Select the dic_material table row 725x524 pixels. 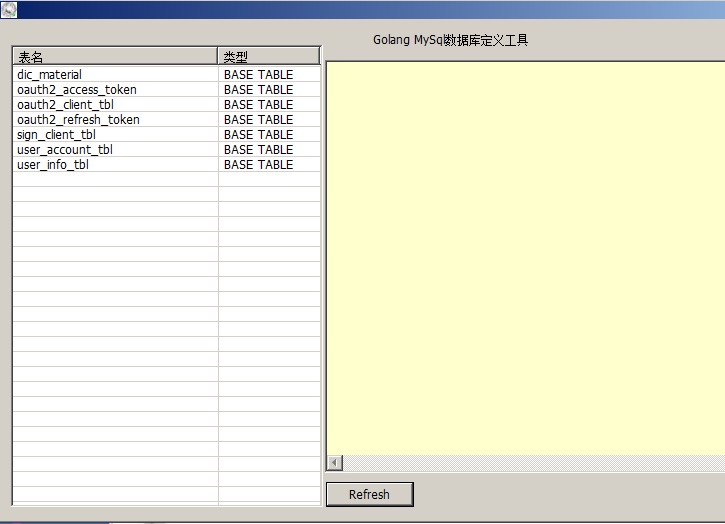pos(50,75)
